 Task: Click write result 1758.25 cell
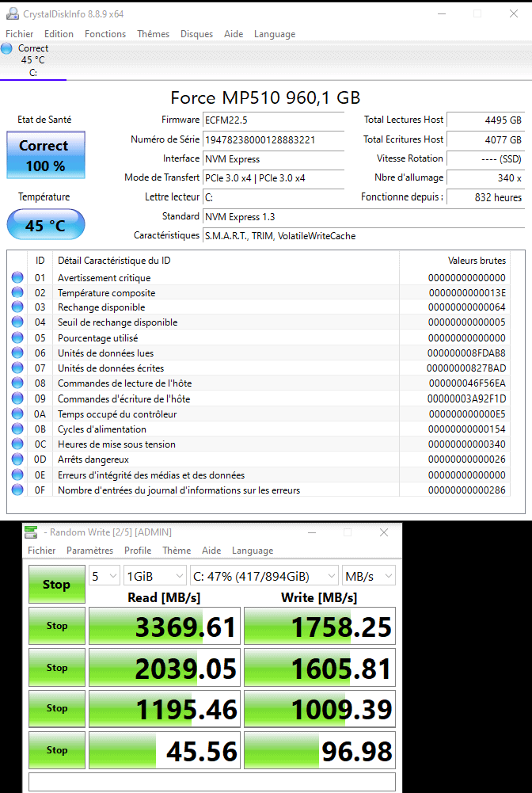point(320,626)
